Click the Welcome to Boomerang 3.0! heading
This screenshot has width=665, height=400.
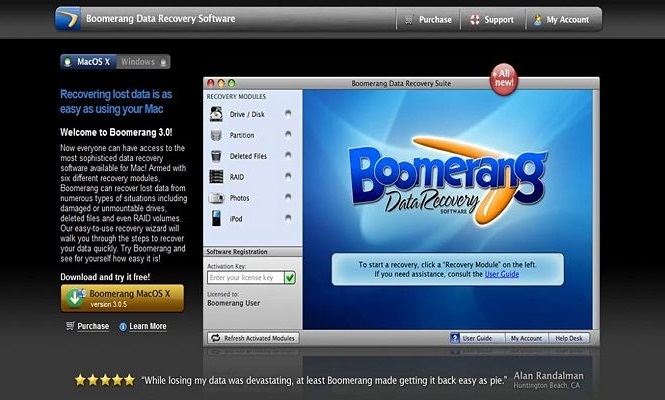[x=116, y=132]
